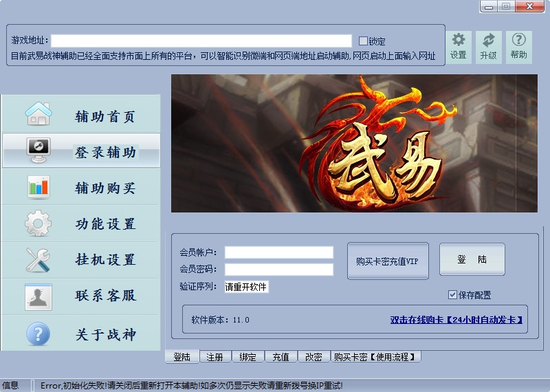Open 功能设置 from the sidebar

tap(81, 224)
